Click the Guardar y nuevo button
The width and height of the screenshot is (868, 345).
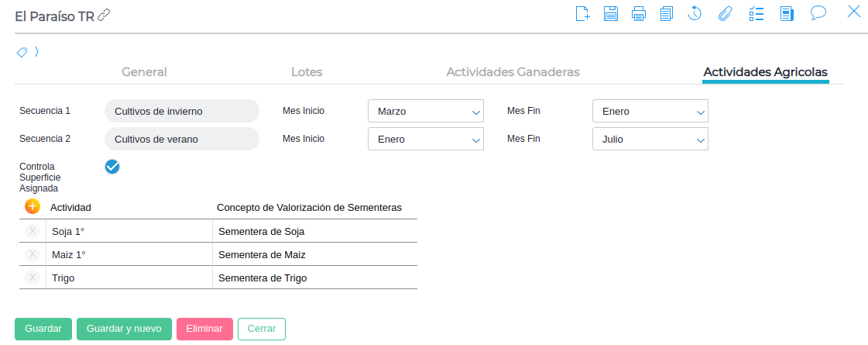click(x=124, y=329)
